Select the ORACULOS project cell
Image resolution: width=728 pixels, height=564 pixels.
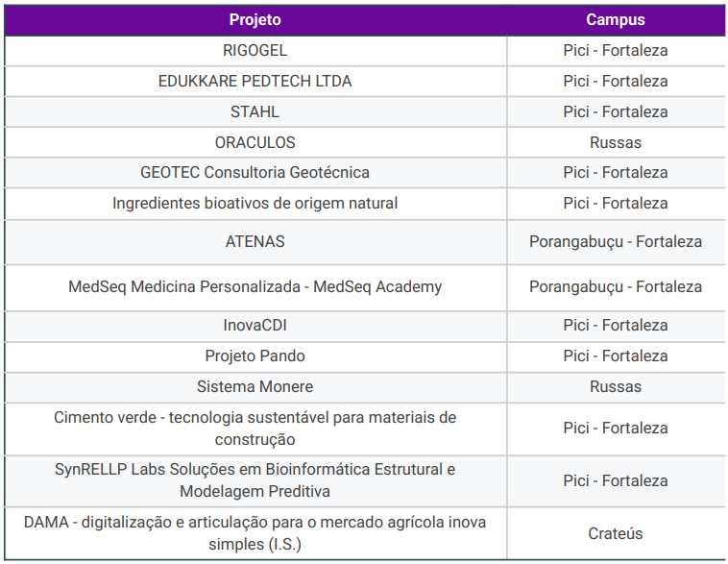tap(255, 142)
